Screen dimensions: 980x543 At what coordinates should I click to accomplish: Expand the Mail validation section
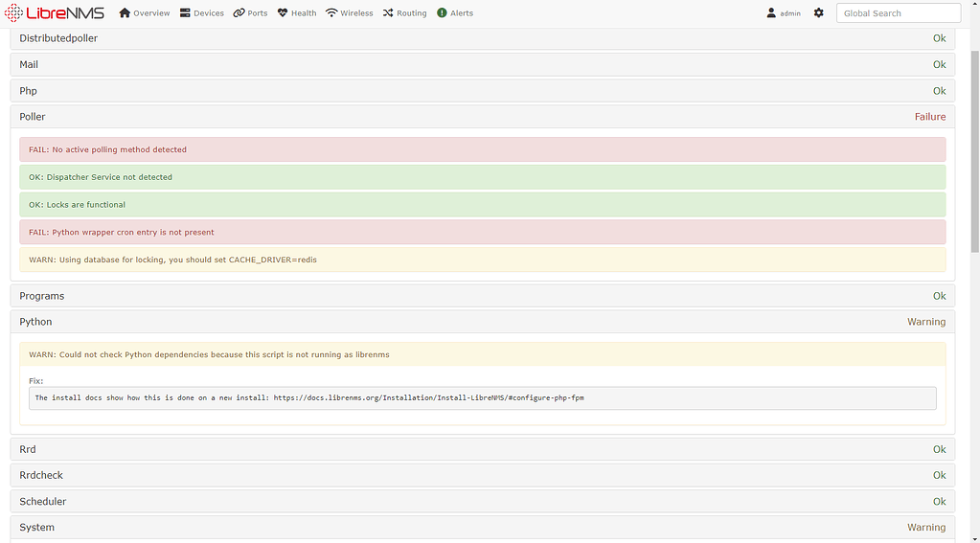pyautogui.click(x=483, y=64)
